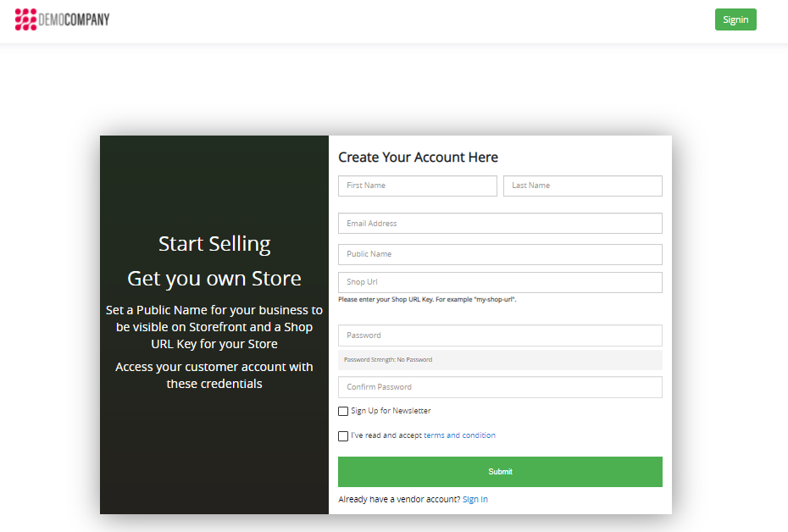Focus the Public Name input

500,254
